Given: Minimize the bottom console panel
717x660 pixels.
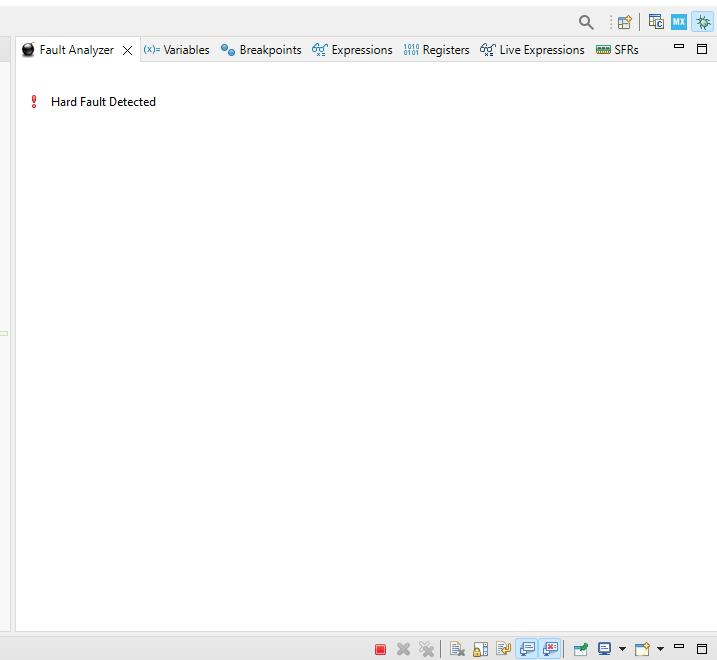Looking at the screenshot, I should (679, 646).
